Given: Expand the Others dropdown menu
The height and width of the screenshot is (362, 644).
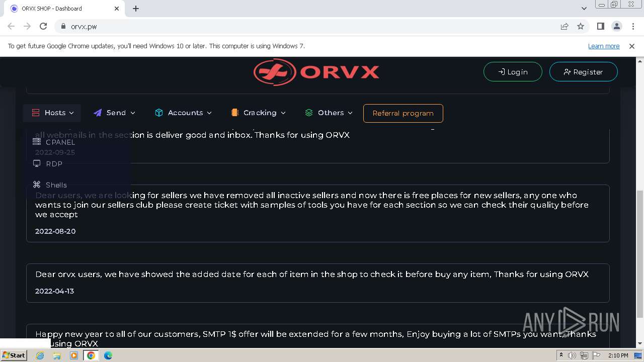Looking at the screenshot, I should click(329, 113).
